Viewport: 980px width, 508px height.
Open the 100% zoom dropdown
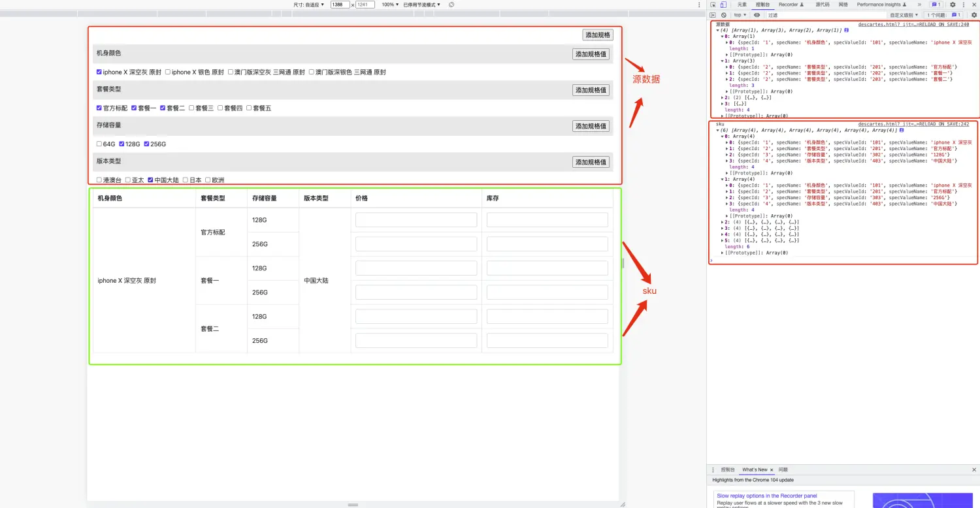pyautogui.click(x=390, y=5)
